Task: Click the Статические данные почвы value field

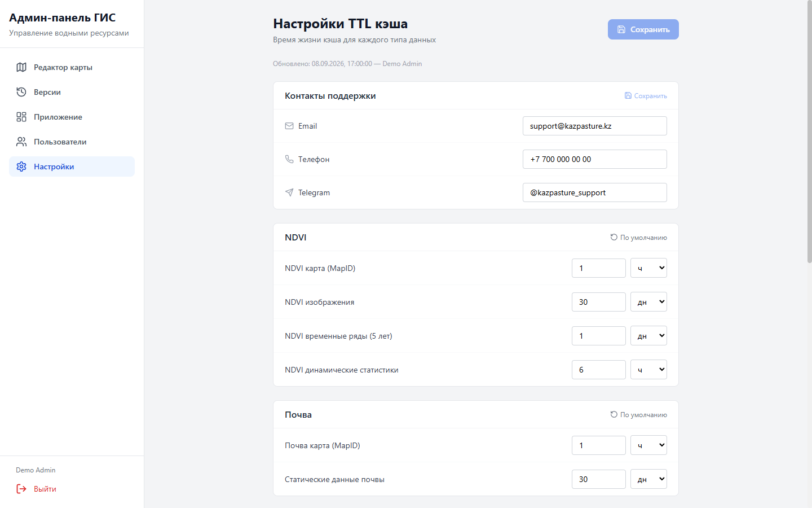Action: [599, 479]
